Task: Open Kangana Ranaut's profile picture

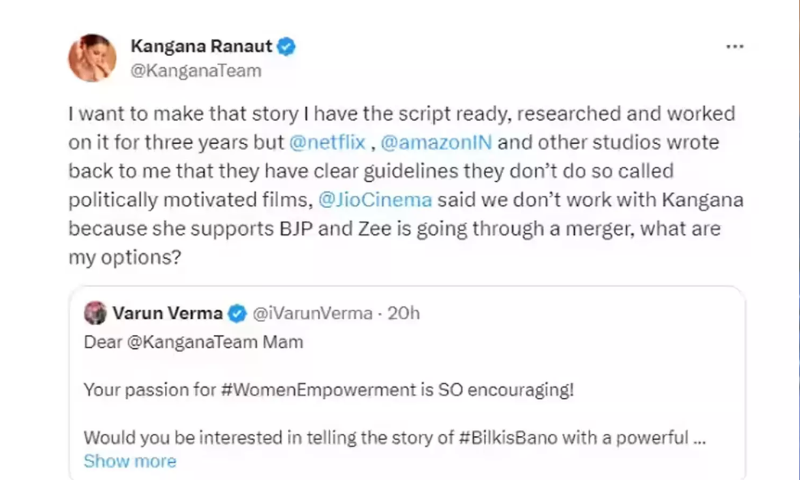Action: (92, 58)
